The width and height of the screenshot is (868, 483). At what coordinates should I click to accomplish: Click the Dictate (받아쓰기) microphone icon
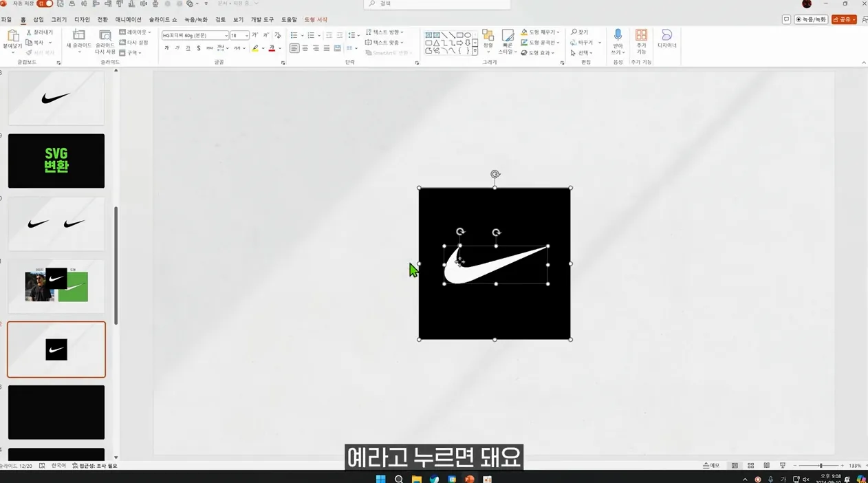pyautogui.click(x=618, y=36)
